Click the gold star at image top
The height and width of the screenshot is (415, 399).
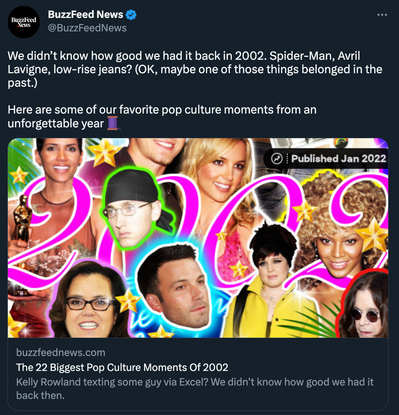point(105,152)
